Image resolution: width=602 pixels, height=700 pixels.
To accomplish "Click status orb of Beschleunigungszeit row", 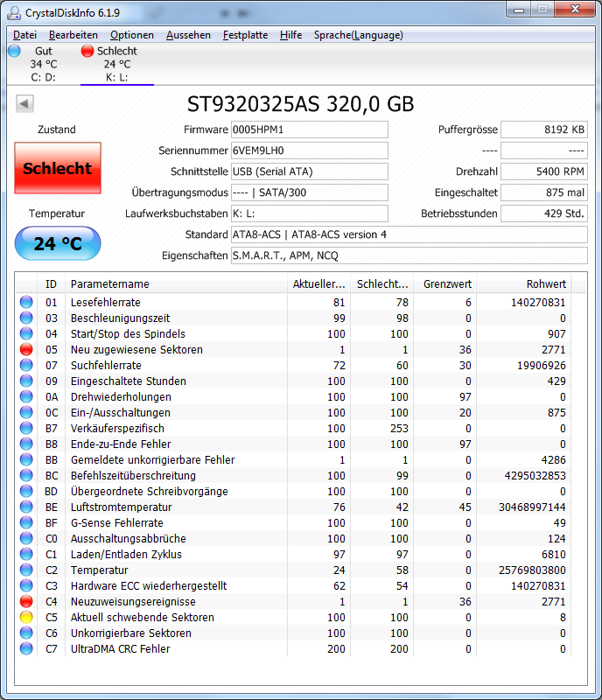I will click(x=26, y=318).
